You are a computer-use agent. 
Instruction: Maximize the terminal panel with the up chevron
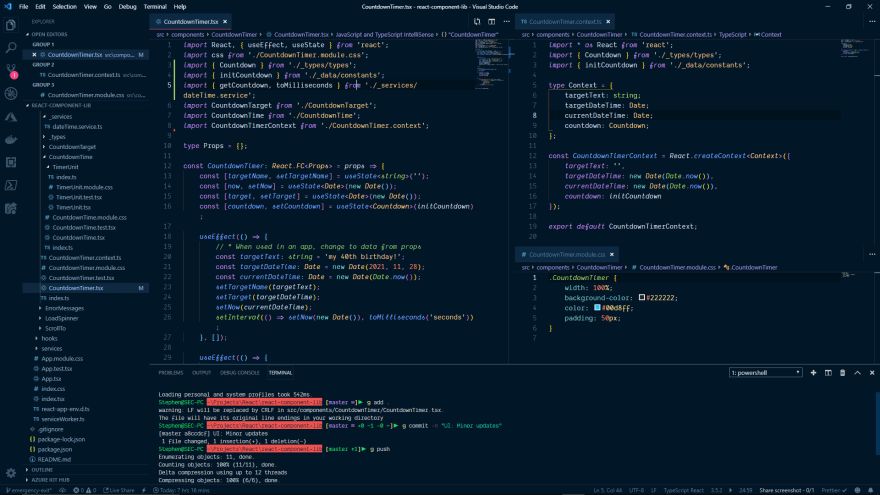click(857, 373)
